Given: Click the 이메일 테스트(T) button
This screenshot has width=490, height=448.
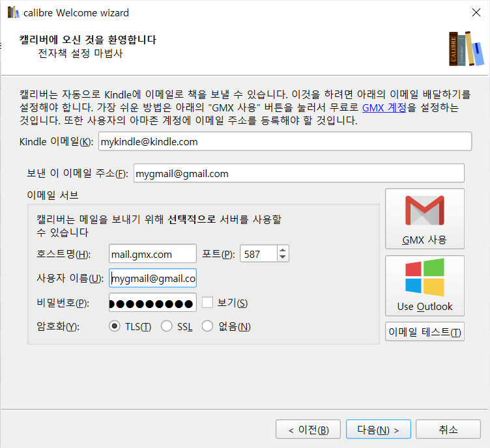Looking at the screenshot, I should coord(425,331).
